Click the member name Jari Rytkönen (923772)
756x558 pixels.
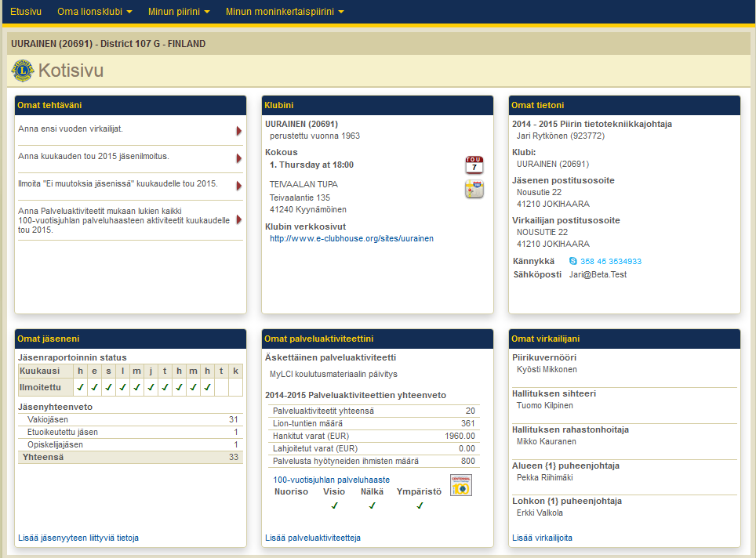pyautogui.click(x=560, y=136)
